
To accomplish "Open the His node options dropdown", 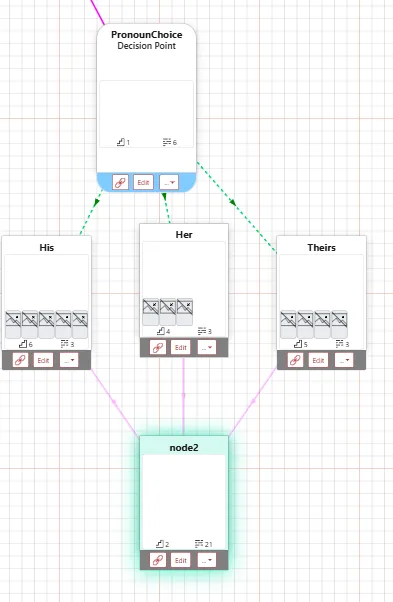I will [69, 361].
